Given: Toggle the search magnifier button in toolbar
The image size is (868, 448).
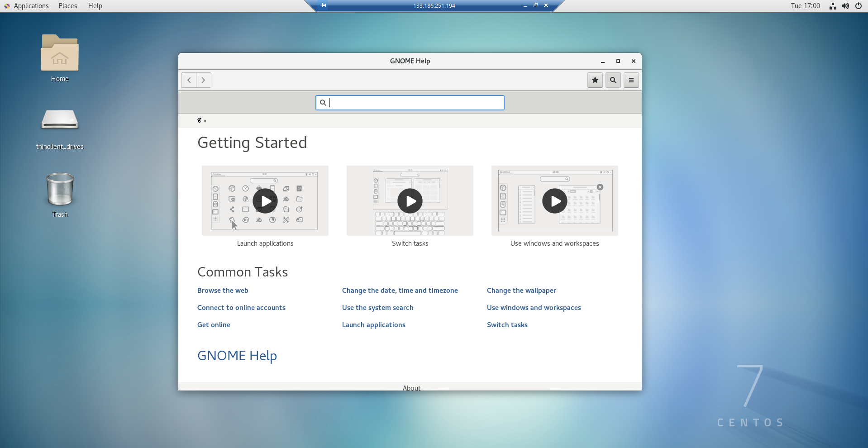Looking at the screenshot, I should click(x=613, y=80).
